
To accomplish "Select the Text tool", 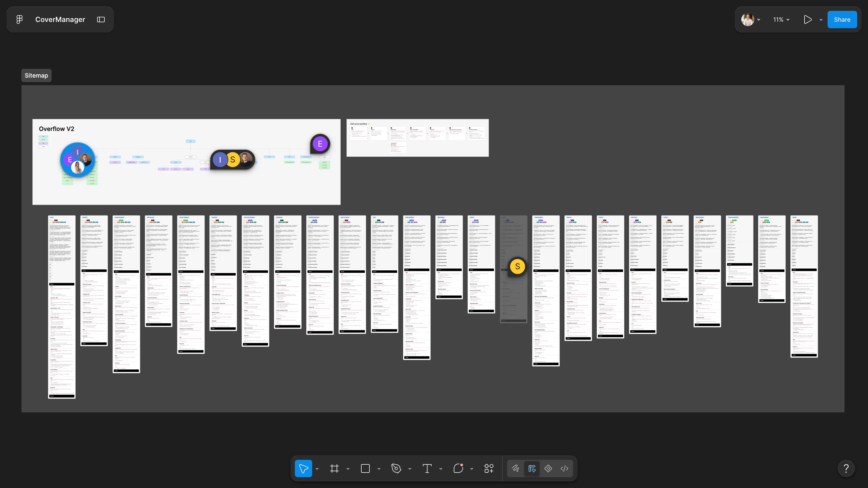I will point(427,468).
